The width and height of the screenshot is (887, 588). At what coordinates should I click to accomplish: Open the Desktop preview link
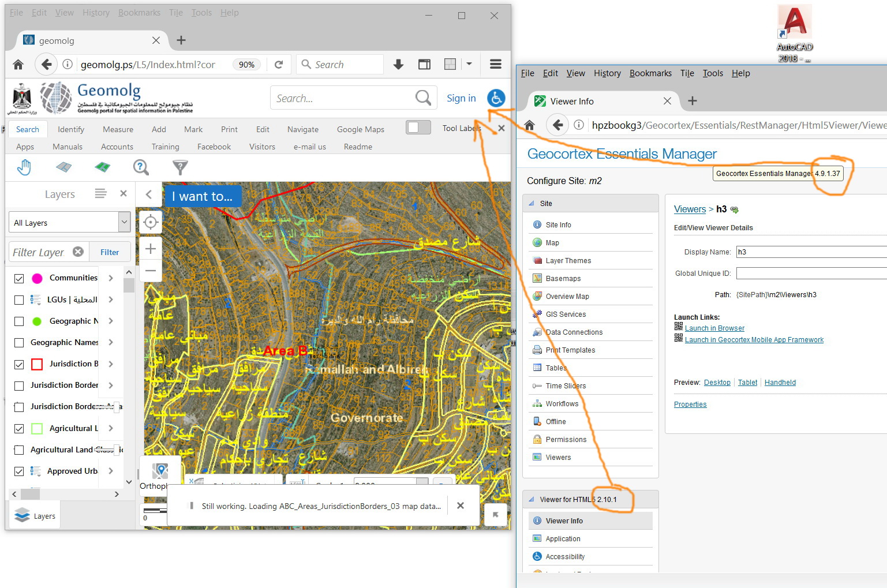717,383
